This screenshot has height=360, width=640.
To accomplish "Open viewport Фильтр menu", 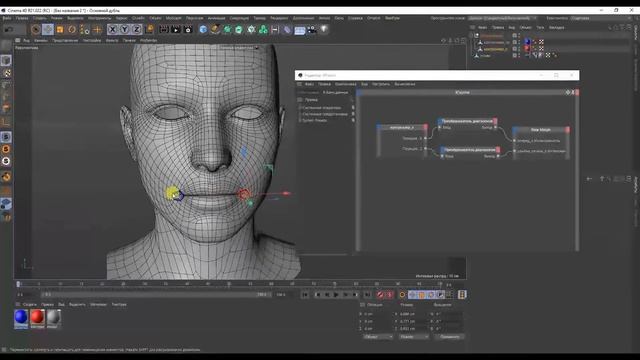I will (x=112, y=40).
